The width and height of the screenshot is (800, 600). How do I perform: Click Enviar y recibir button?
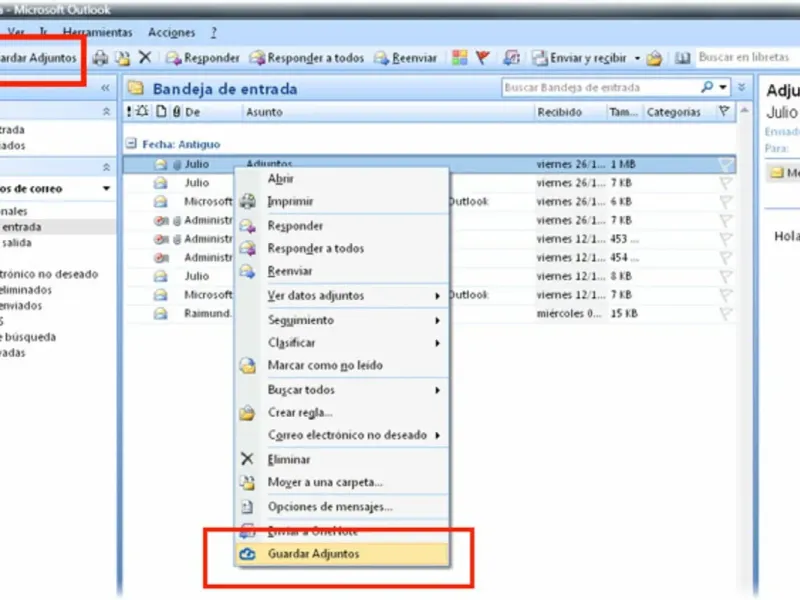(x=579, y=58)
